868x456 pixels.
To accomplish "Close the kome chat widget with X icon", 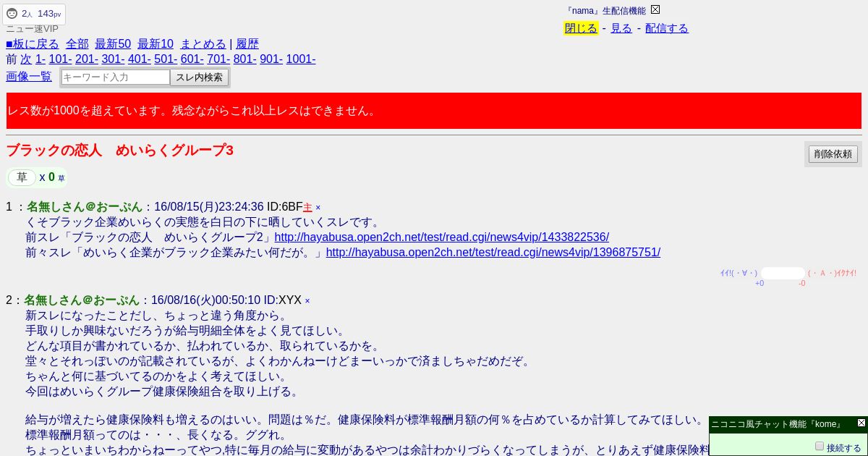I will click(x=861, y=423).
